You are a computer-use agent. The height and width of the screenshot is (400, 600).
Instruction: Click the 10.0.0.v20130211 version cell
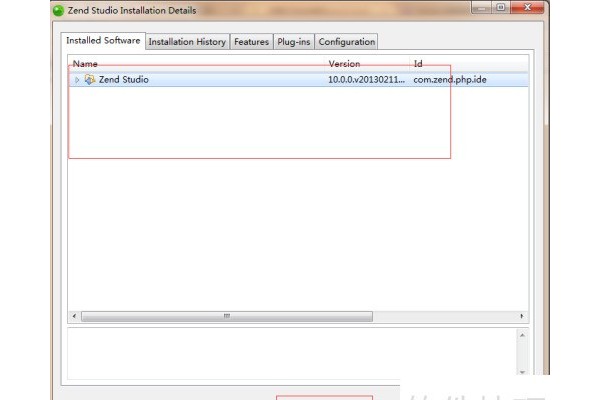[366, 80]
